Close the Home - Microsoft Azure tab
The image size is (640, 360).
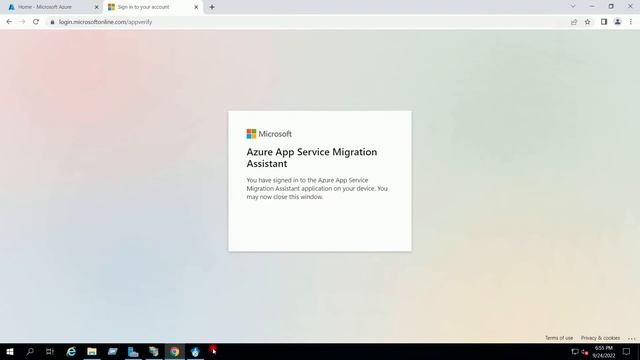[97, 7]
